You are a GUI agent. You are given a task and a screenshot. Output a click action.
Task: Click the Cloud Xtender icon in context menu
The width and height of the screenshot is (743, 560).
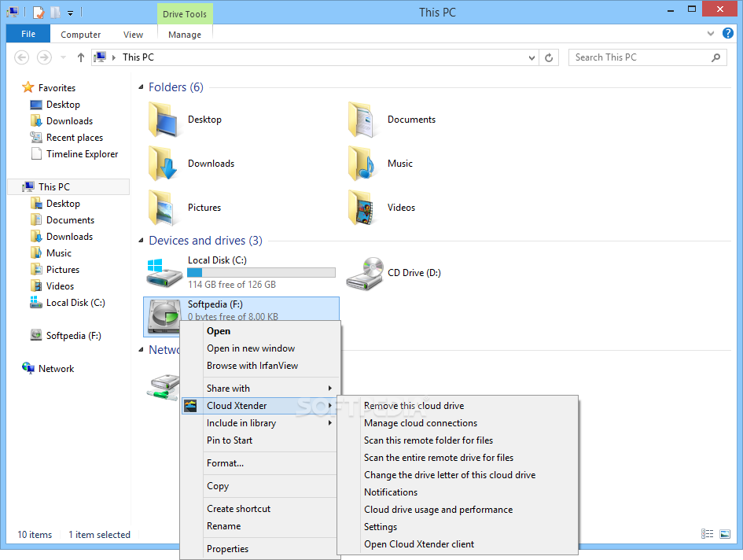tap(190, 405)
